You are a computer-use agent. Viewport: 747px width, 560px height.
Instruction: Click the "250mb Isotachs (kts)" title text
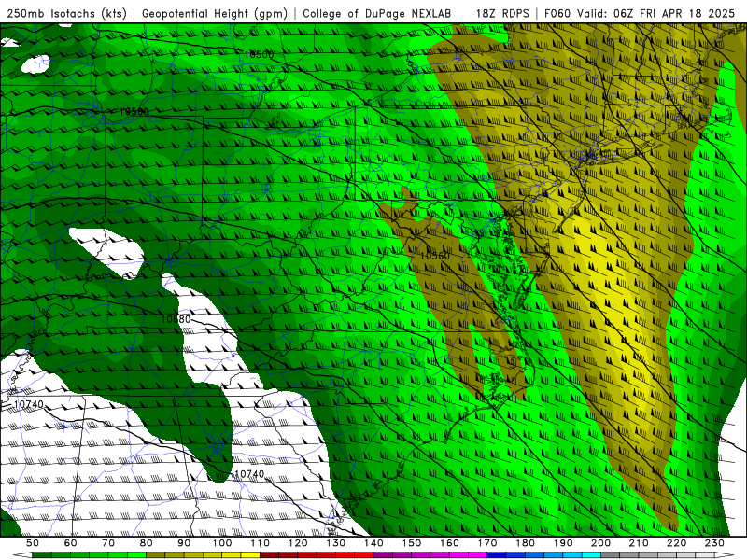(x=66, y=13)
